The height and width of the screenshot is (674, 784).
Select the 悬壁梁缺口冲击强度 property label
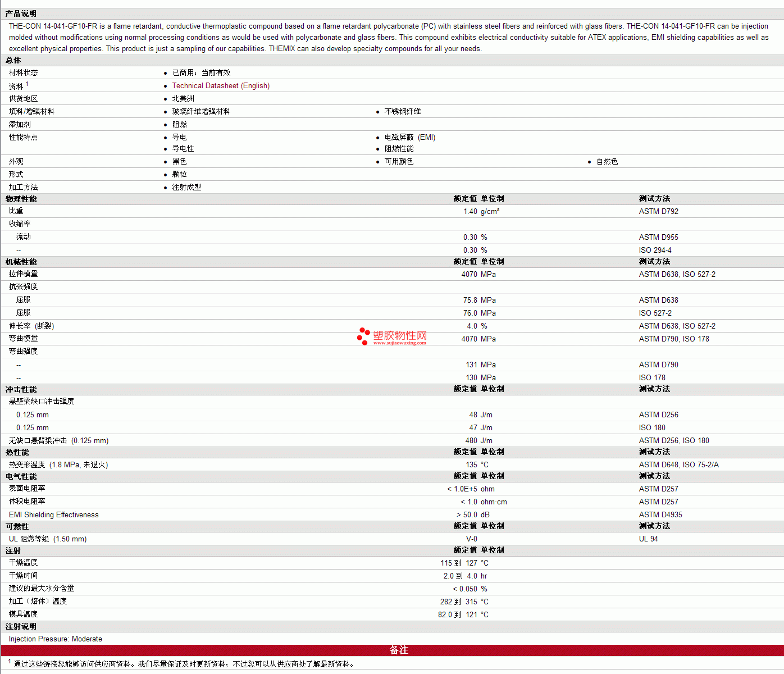[x=42, y=402]
